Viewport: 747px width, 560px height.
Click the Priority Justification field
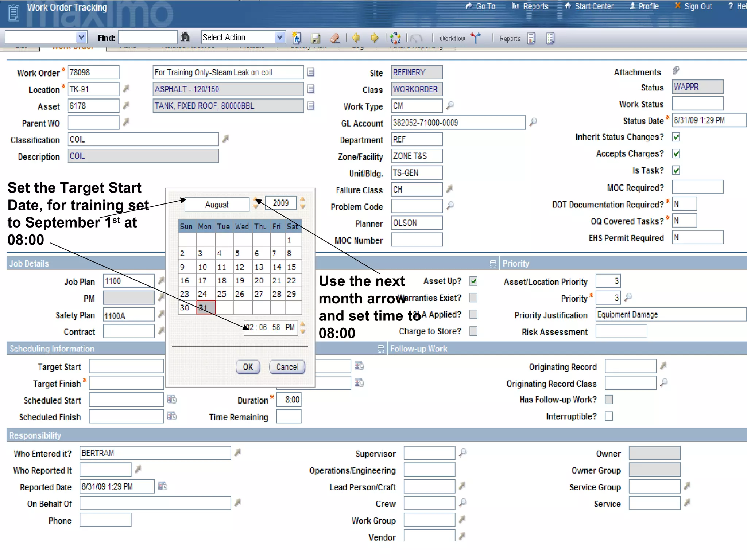point(671,315)
